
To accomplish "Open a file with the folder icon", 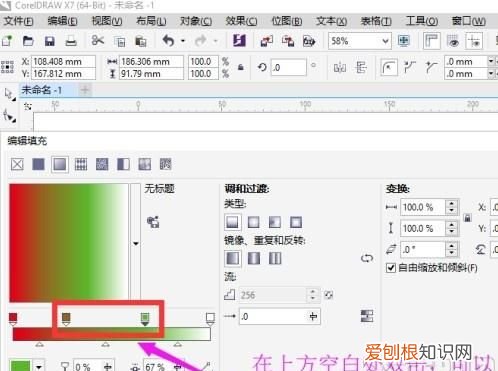I will coord(28,41).
